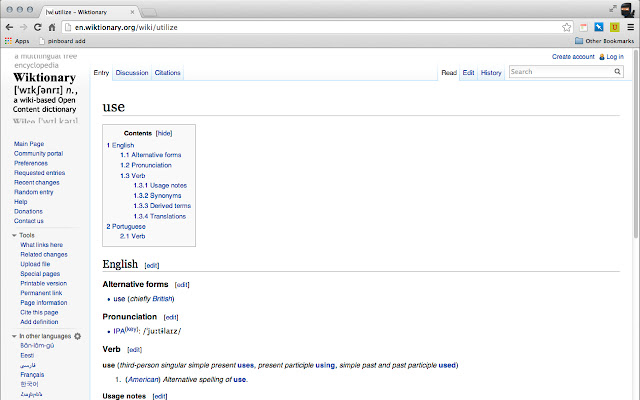Click the Log in link
The image size is (640, 400).
(x=615, y=57)
